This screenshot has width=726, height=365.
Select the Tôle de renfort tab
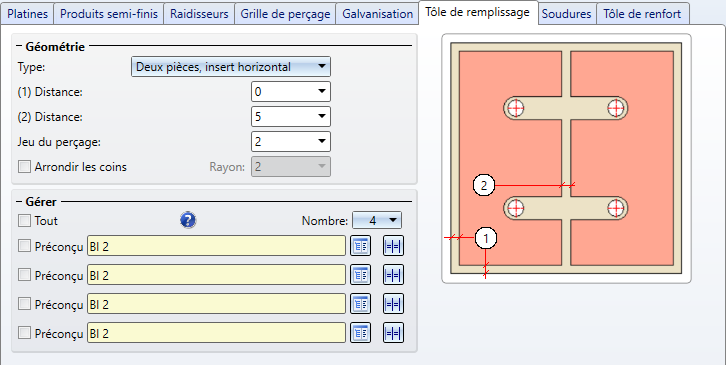643,14
